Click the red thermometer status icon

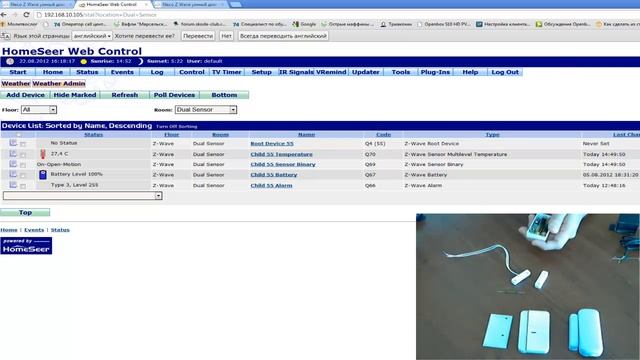[43, 154]
